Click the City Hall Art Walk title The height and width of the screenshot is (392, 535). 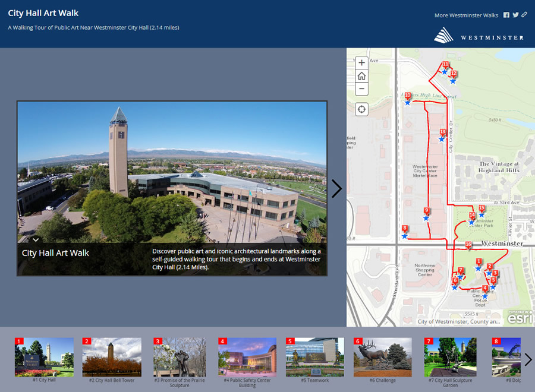pyautogui.click(x=43, y=13)
